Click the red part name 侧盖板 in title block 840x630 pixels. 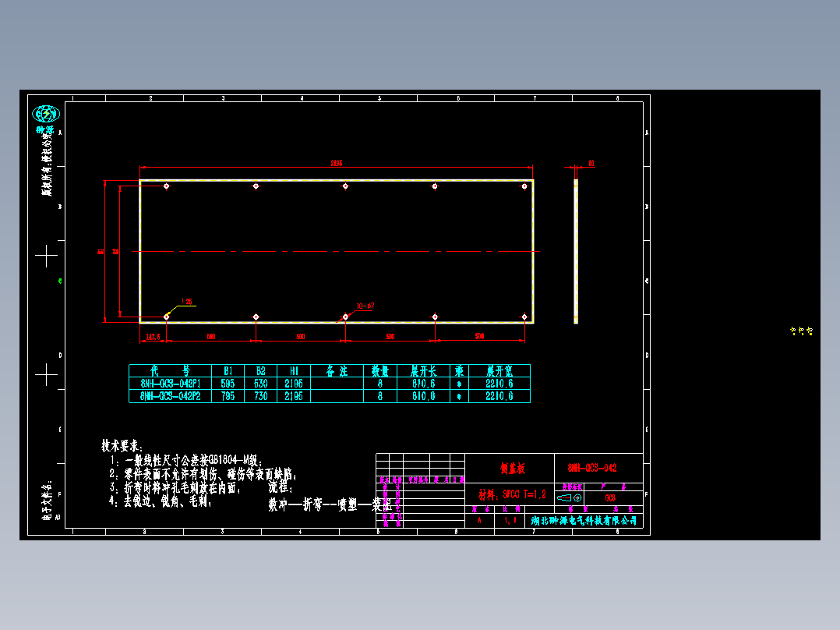513,469
